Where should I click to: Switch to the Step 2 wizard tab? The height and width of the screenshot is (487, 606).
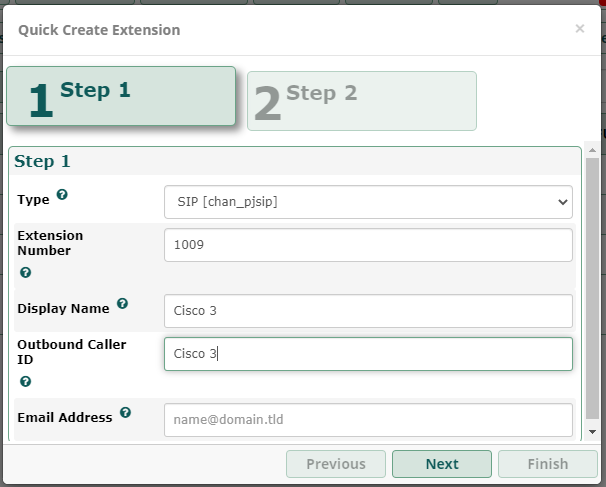(x=362, y=101)
